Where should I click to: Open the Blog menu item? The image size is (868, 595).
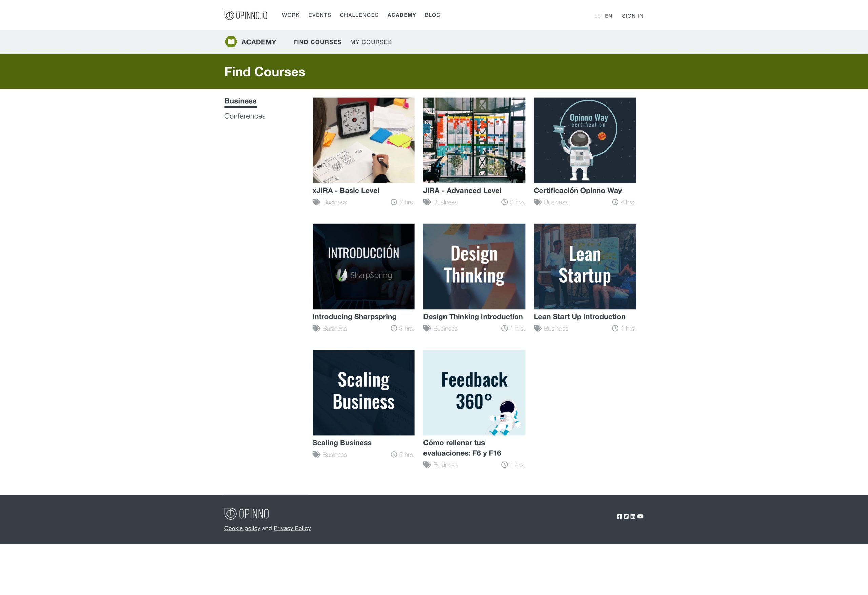tap(433, 15)
